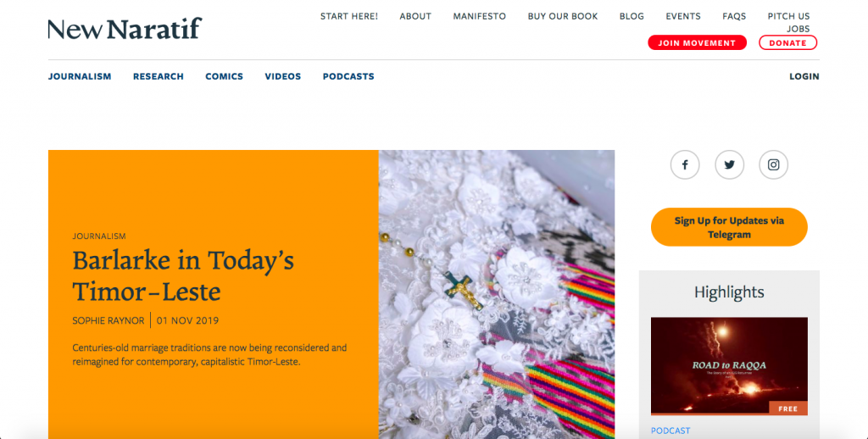868x439 pixels.
Task: Open PODCASTS from navigation
Action: [x=348, y=76]
